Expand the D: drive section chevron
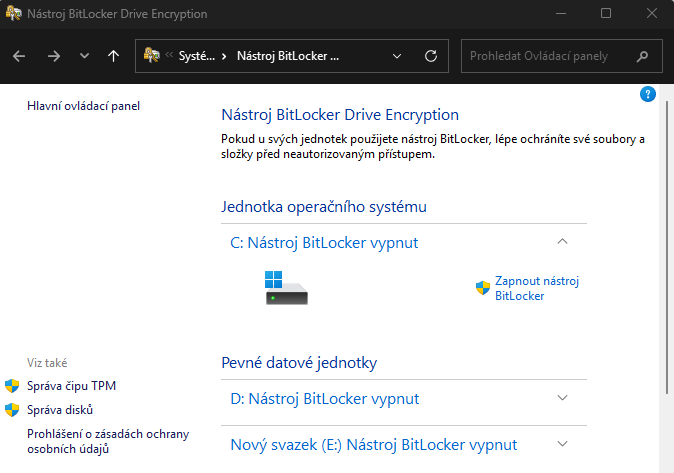The height and width of the screenshot is (473, 674). coord(562,398)
